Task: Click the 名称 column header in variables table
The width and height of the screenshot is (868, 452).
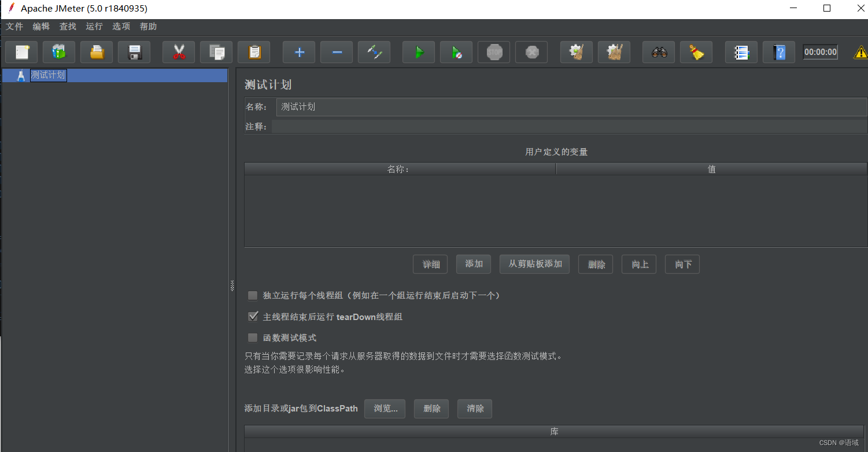Action: tap(400, 169)
